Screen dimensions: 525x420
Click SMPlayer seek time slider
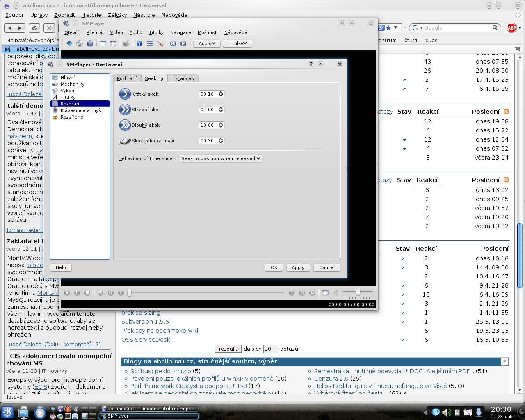[x=205, y=293]
